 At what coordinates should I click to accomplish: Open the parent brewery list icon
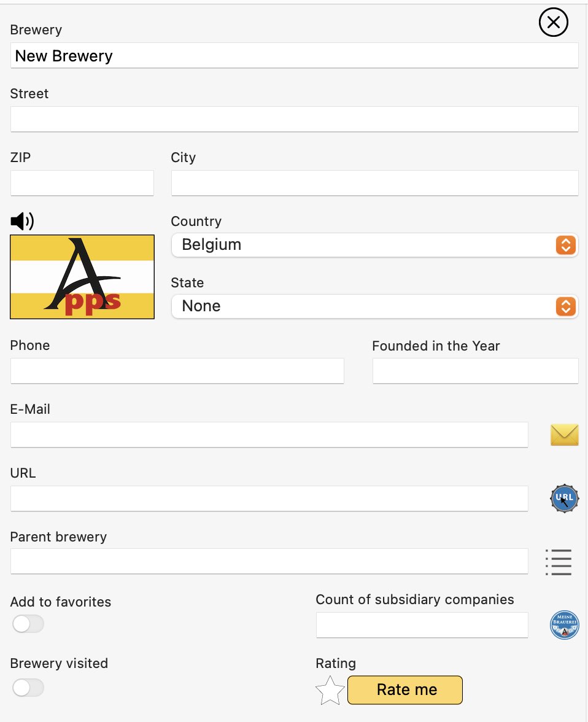559,562
